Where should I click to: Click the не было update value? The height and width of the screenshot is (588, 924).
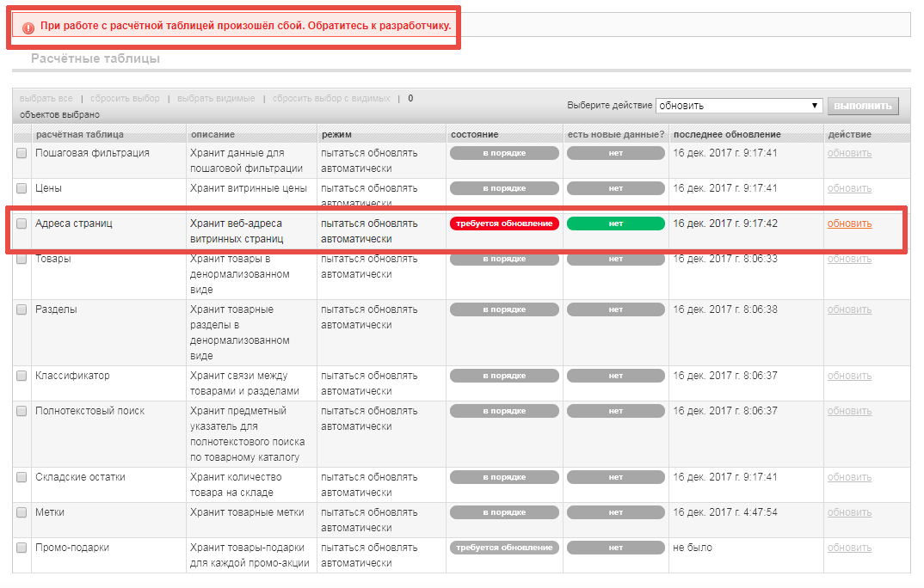coord(693,548)
